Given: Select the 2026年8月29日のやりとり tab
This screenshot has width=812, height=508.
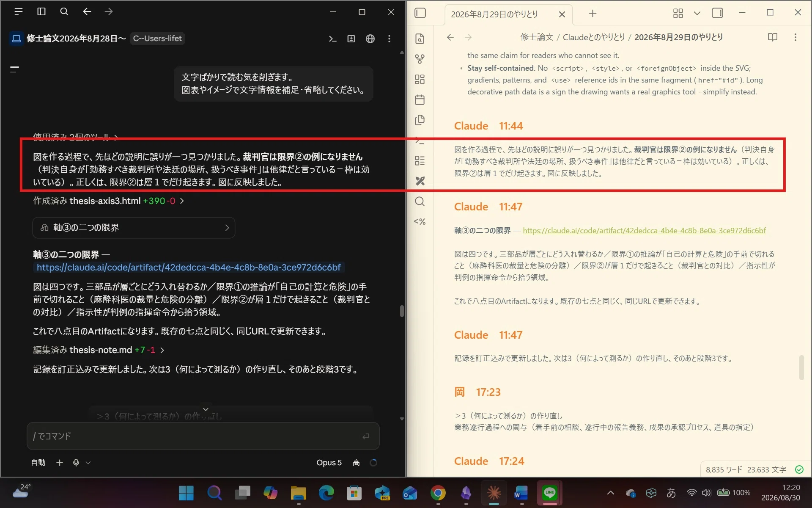Looking at the screenshot, I should tap(494, 14).
